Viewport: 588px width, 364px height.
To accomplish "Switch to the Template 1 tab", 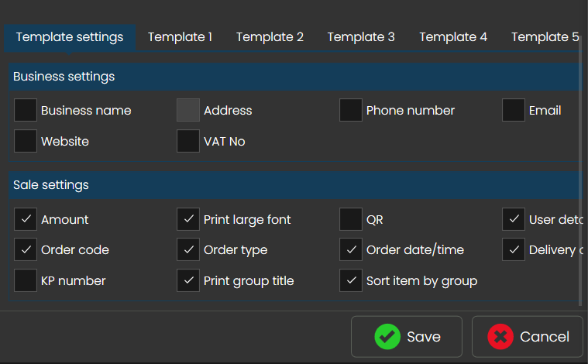I will click(x=180, y=37).
